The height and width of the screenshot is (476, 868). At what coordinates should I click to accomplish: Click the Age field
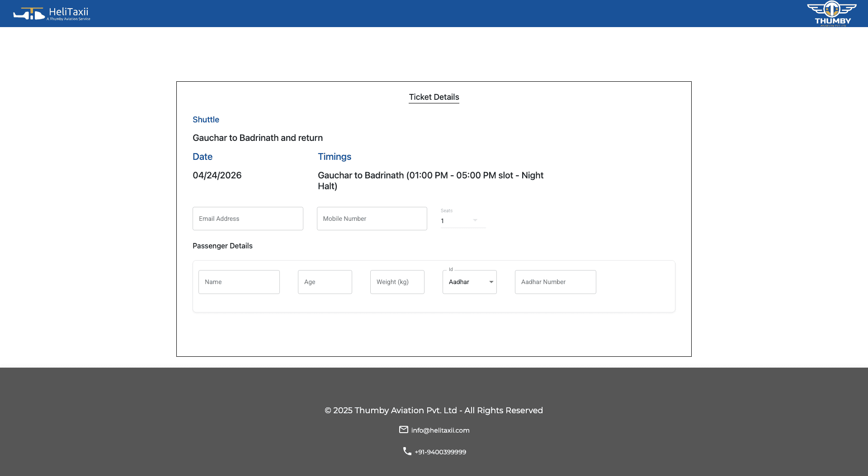[325, 282]
